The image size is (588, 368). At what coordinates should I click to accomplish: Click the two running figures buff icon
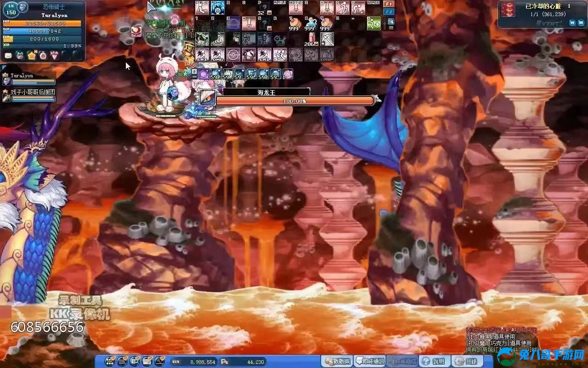tap(280, 55)
